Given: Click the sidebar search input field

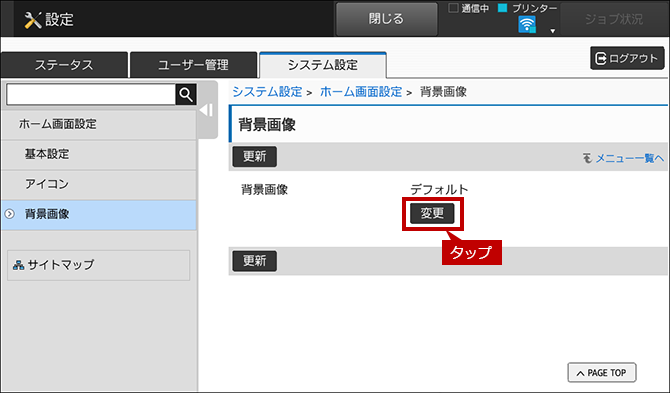Looking at the screenshot, I should (x=91, y=94).
